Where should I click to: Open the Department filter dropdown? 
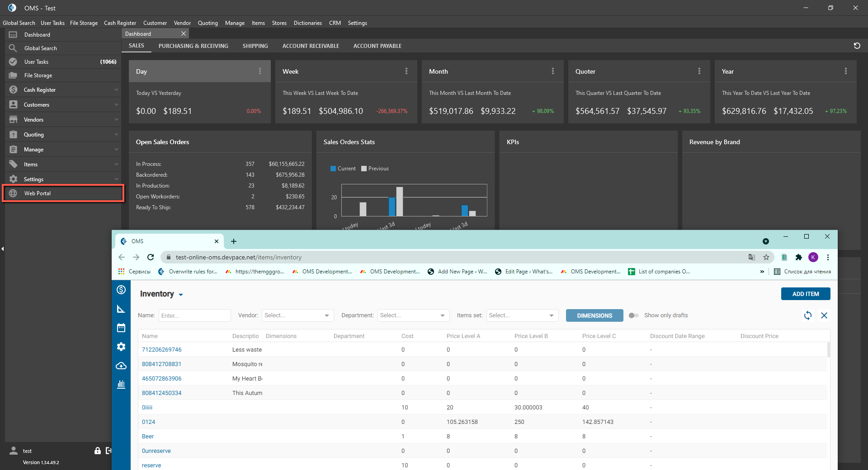click(x=413, y=315)
